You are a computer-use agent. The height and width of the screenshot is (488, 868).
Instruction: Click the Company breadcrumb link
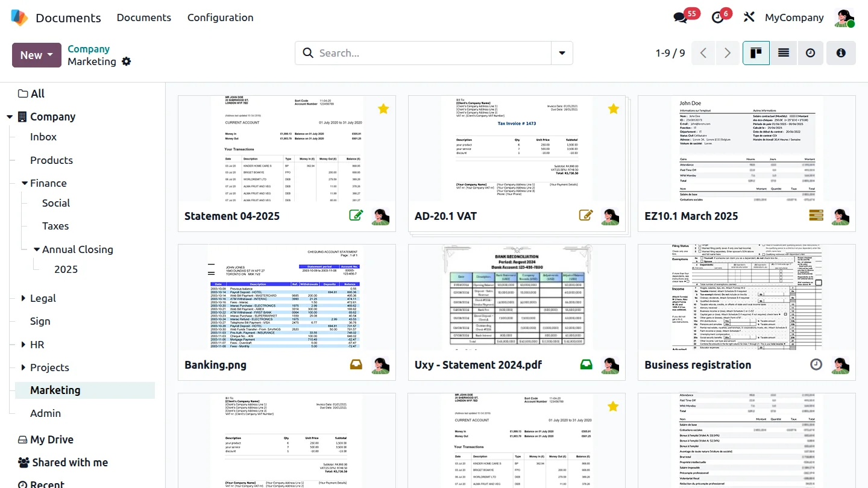(89, 49)
